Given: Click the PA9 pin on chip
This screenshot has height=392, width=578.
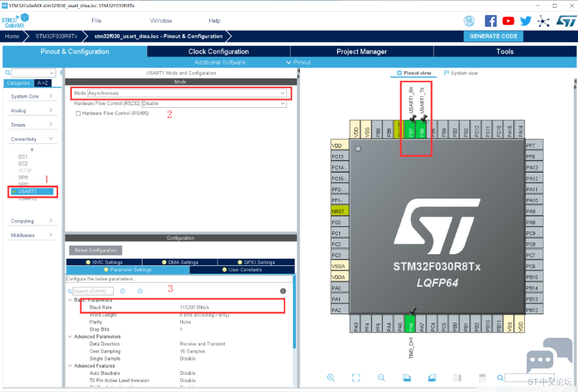Looking at the screenshot, I should coord(534,211).
